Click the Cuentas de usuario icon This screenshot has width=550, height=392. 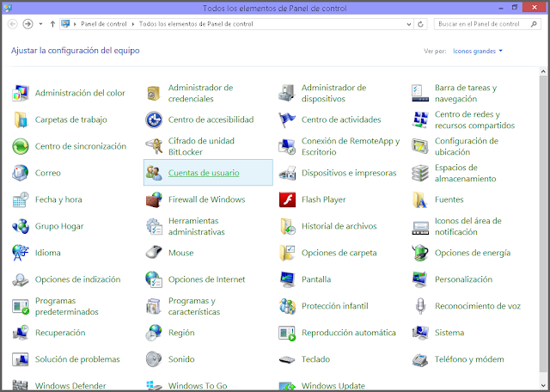[x=154, y=173]
